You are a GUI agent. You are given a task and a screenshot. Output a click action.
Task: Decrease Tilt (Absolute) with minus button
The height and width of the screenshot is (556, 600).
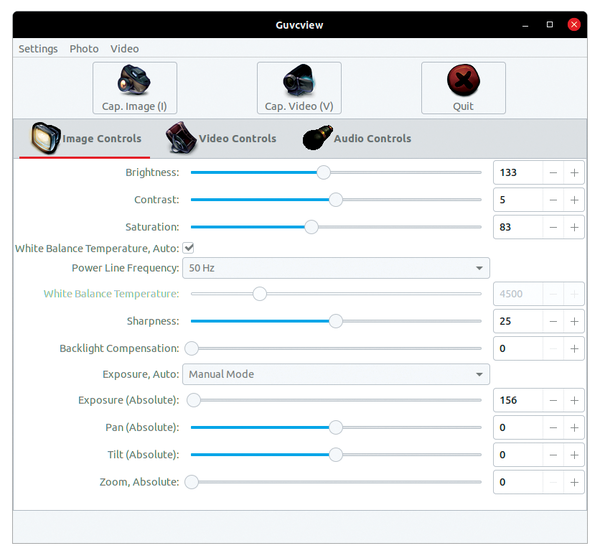click(x=553, y=455)
